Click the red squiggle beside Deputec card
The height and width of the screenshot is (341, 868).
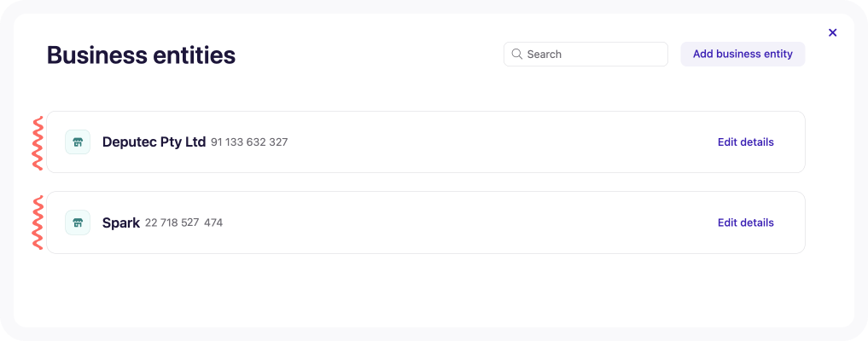click(38, 142)
